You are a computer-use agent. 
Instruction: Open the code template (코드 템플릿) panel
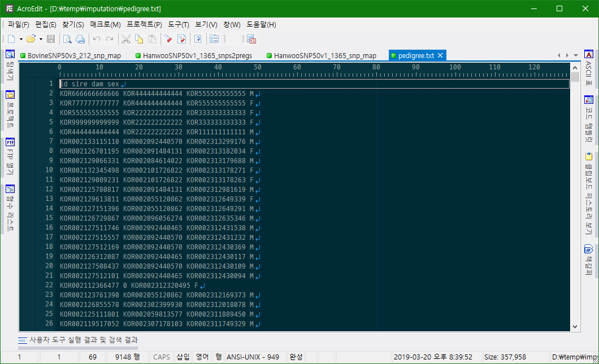point(589,119)
